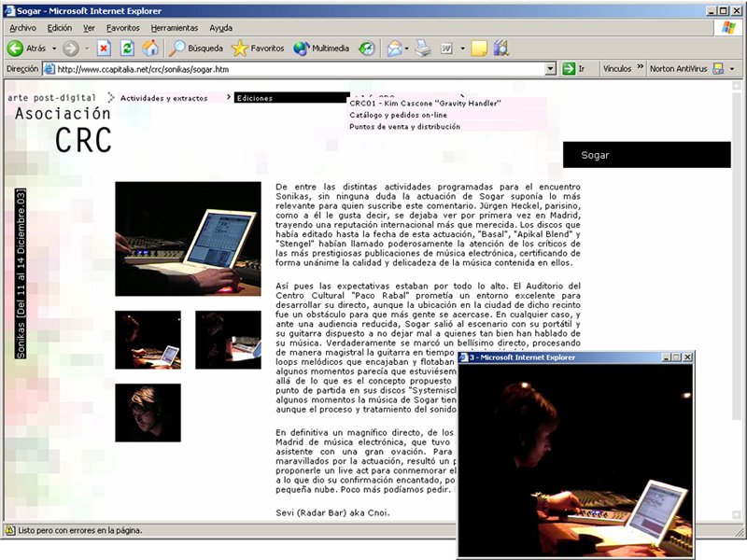Stop page loading with red X icon
This screenshot has width=747, height=560.
tap(104, 49)
